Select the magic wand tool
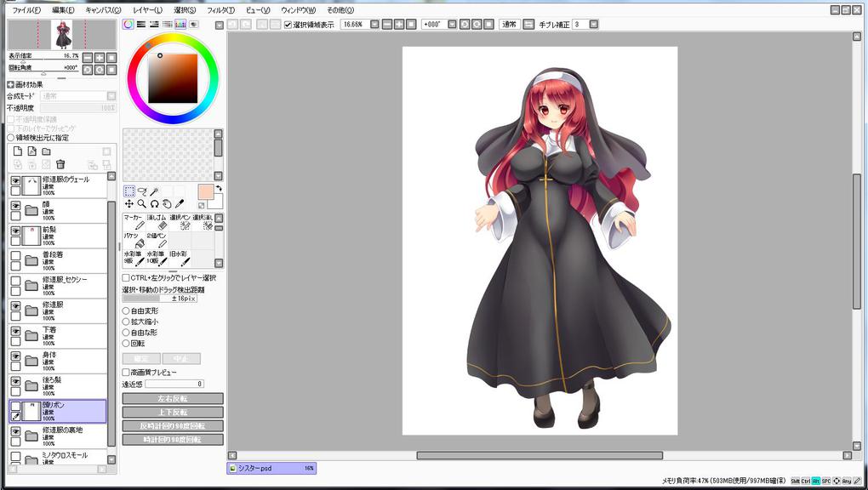Screen dimensions: 868x490 coord(154,191)
